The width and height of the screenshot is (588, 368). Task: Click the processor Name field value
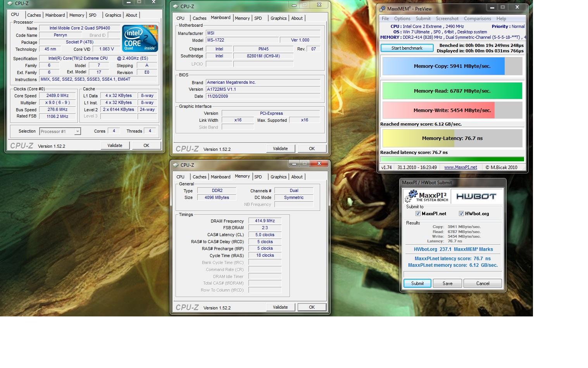[79, 28]
